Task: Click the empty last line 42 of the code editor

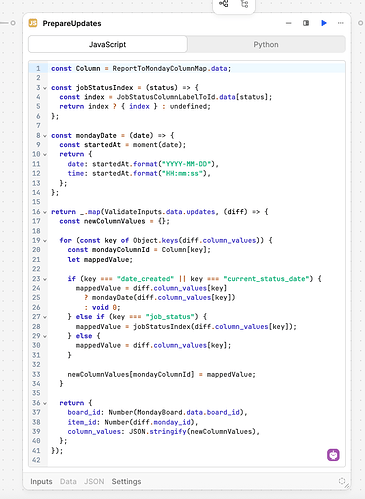Action: click(x=197, y=460)
